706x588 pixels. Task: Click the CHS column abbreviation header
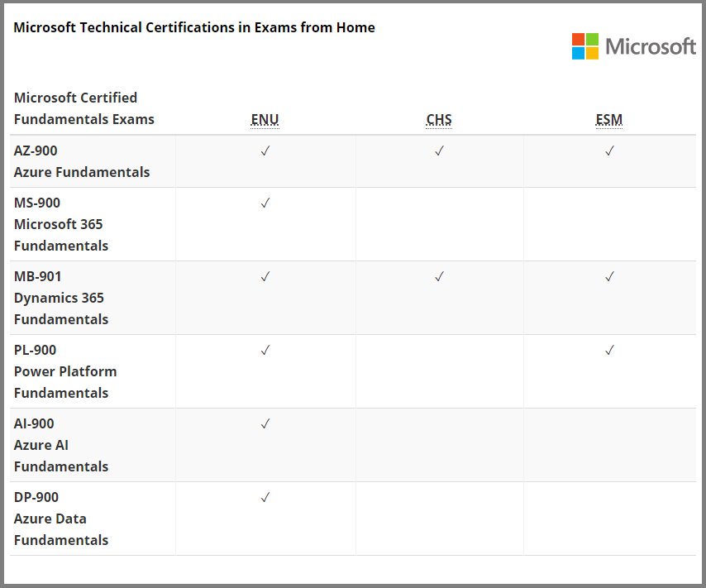[x=439, y=119]
